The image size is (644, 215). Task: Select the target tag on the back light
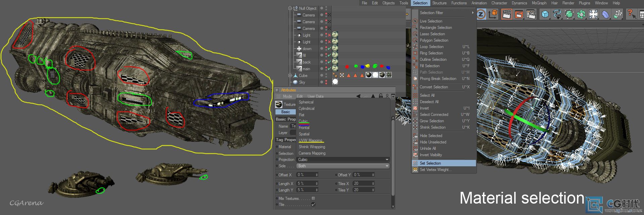[335, 62]
